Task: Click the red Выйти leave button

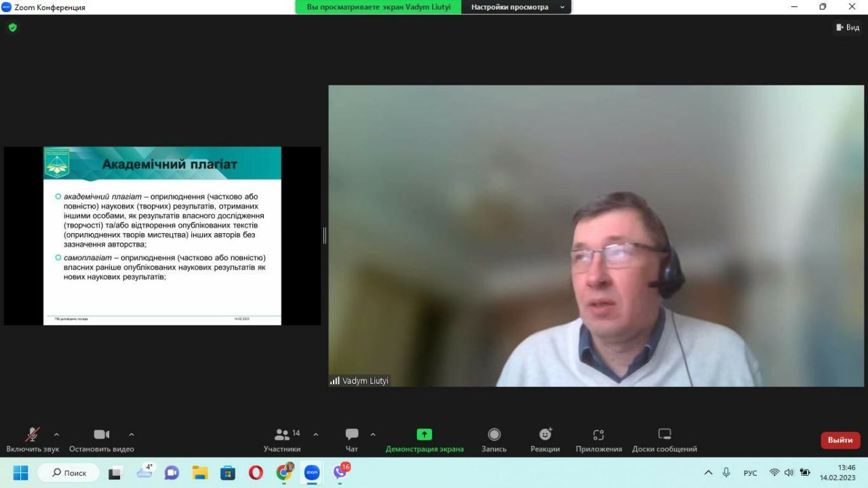Action: point(840,440)
